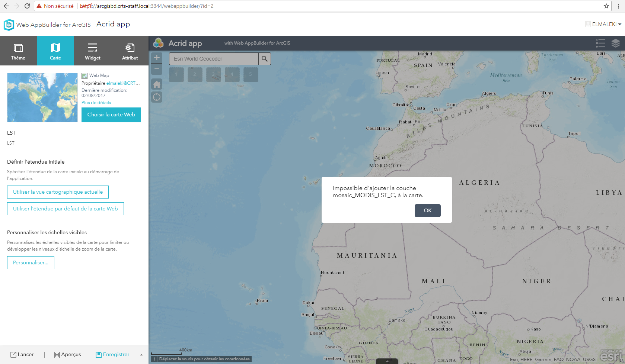Open the Widget tab
The image size is (625, 364).
pos(93,51)
